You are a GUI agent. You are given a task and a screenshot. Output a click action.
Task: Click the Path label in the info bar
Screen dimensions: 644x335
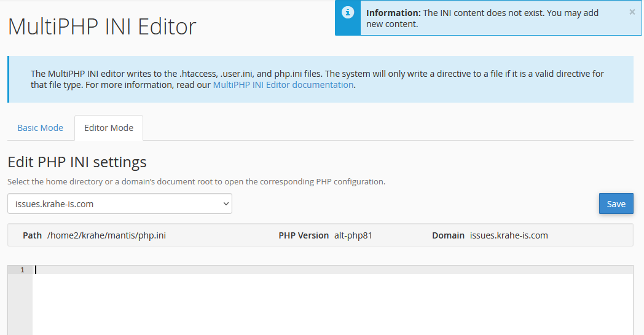pos(32,235)
